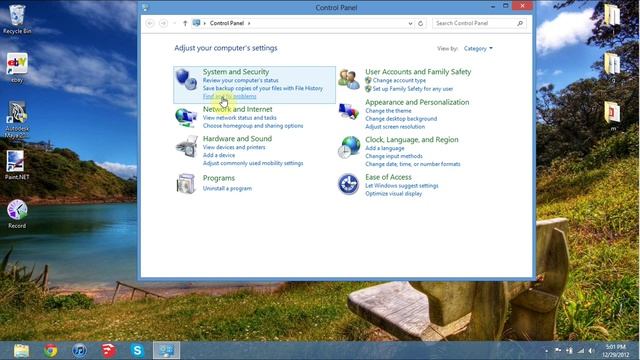Screen dimensions: 640x360
Task: Open Clock, Language, and Region heading
Action: click(x=412, y=140)
